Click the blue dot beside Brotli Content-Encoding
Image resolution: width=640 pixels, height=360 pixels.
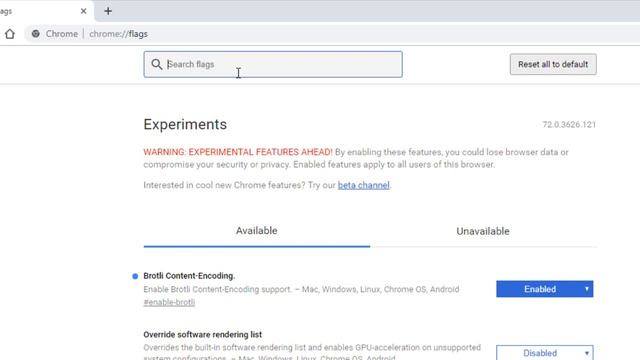[x=135, y=276]
